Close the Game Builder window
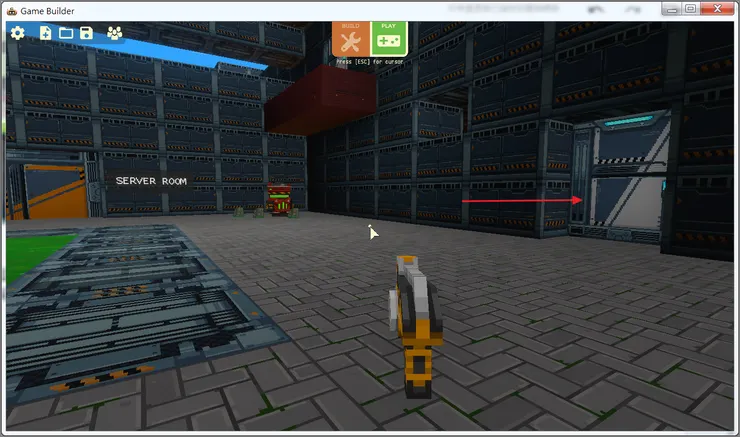Image resolution: width=740 pixels, height=437 pixels. 717,9
